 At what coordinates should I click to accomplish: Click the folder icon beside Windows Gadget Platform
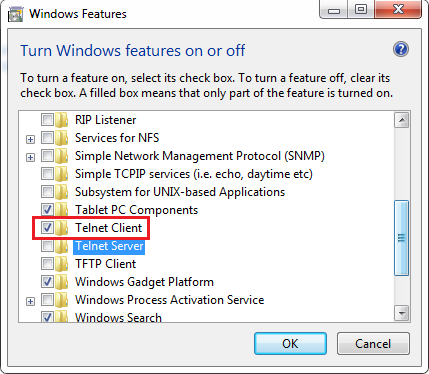point(62,282)
